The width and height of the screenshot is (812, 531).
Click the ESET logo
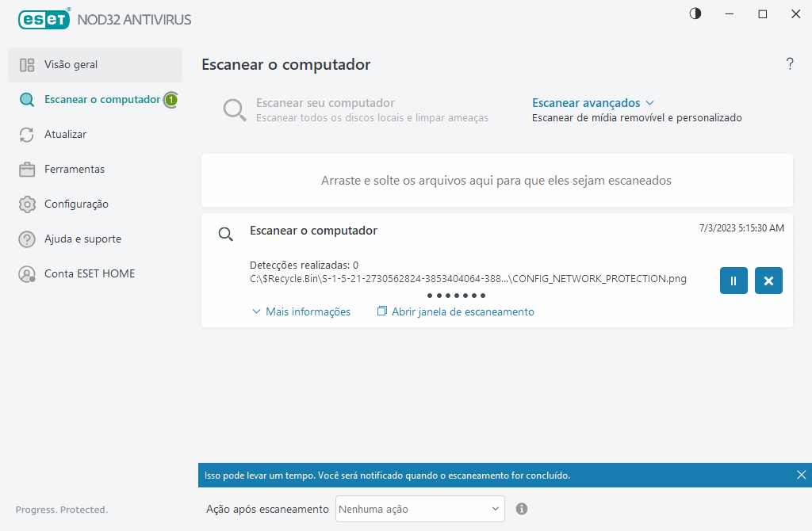[44, 18]
